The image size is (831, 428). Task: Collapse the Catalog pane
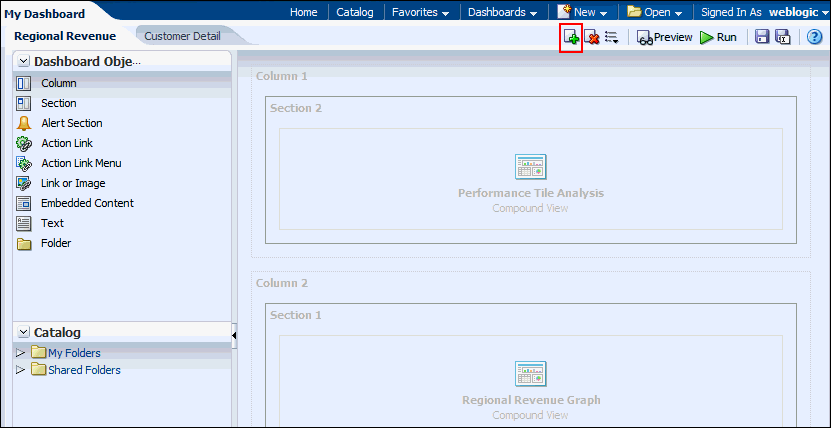pyautogui.click(x=24, y=332)
